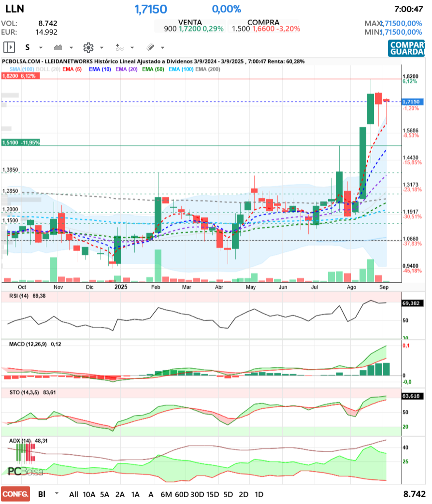The image size is (432, 504).
Task: Click the area chart type icon
Action: 58,47
